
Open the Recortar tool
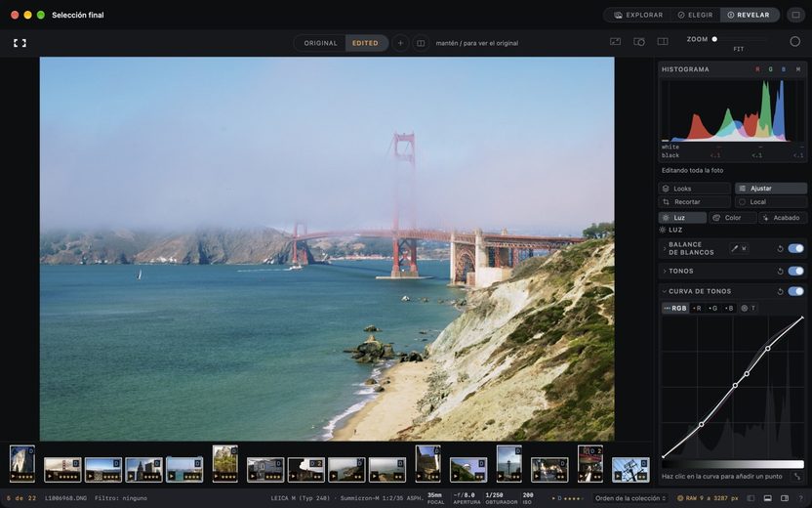(x=695, y=201)
